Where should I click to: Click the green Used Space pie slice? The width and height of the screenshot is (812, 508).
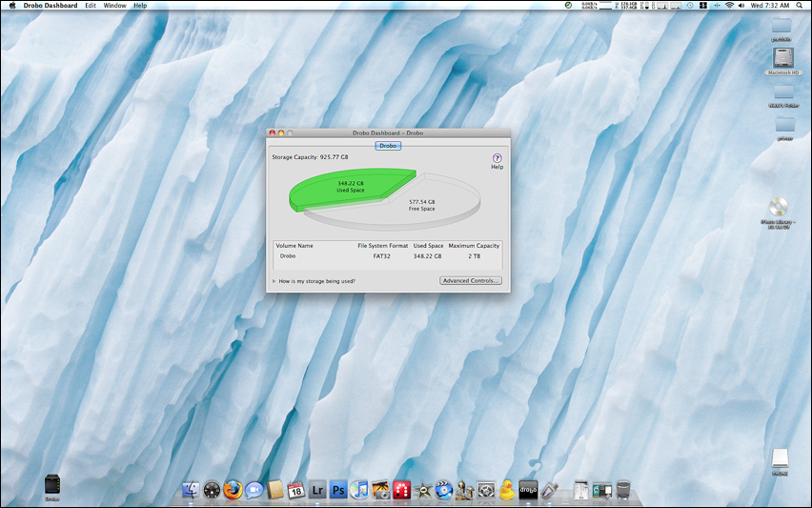click(351, 188)
